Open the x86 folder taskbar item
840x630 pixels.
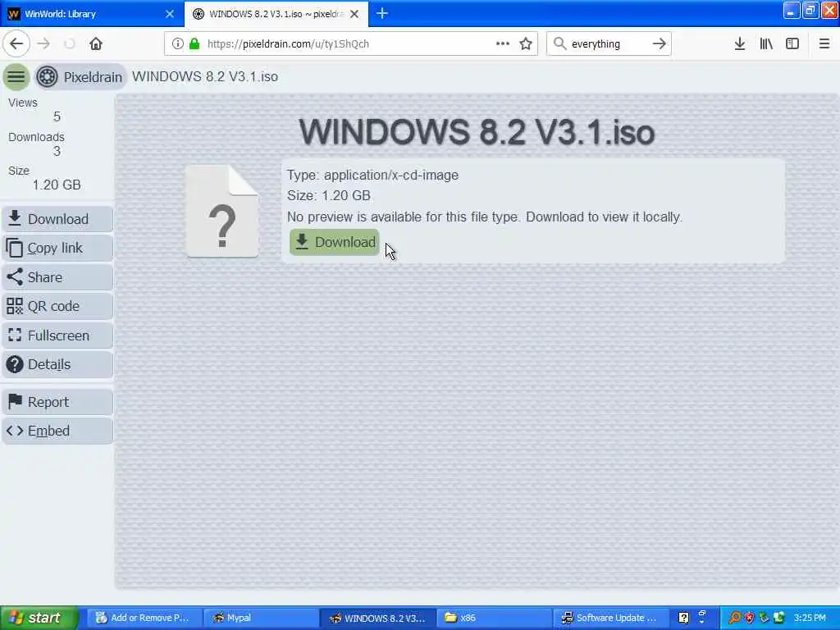(494, 618)
